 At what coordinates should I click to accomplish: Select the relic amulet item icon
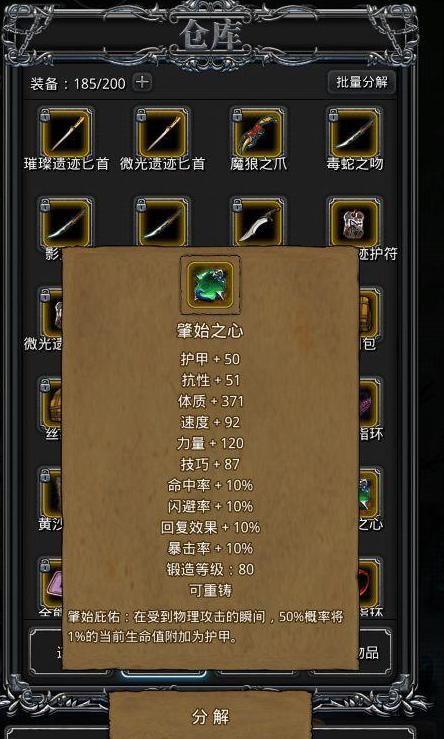point(355,223)
